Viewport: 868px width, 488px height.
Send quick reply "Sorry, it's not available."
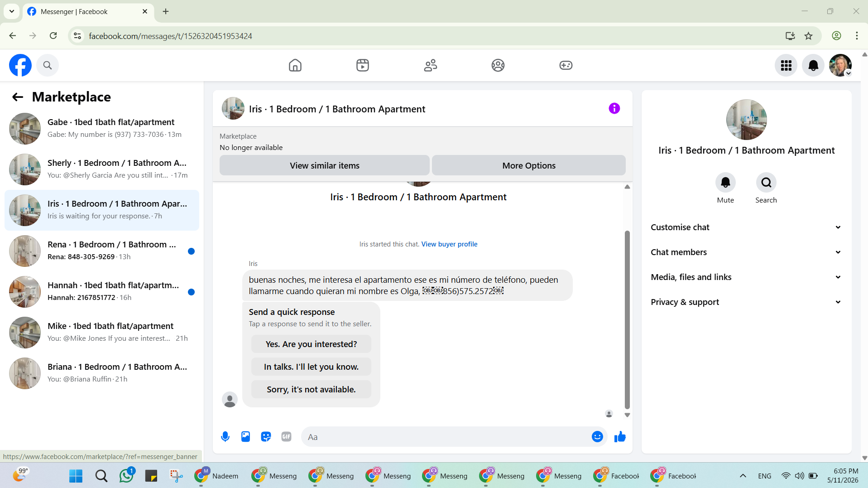[311, 390]
